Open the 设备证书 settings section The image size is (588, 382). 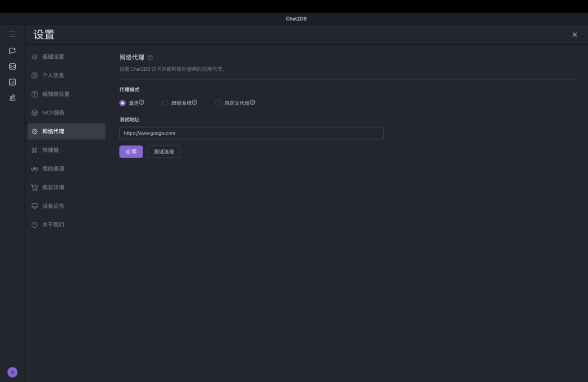pyautogui.click(x=66, y=206)
